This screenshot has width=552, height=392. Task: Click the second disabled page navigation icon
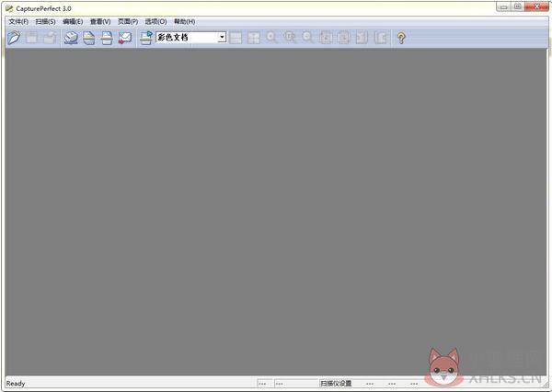pyautogui.click(x=343, y=38)
